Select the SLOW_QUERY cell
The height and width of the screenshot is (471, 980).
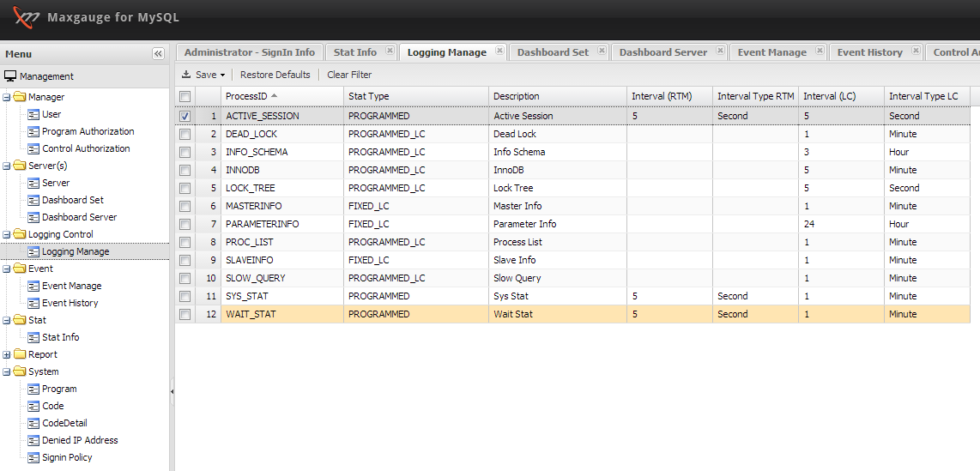pos(281,278)
